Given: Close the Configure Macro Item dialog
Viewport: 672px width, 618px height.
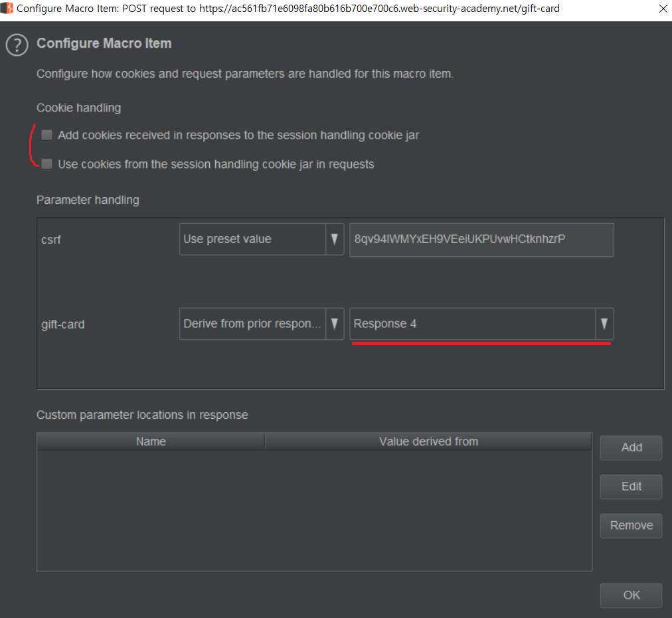Looking at the screenshot, I should click(663, 9).
